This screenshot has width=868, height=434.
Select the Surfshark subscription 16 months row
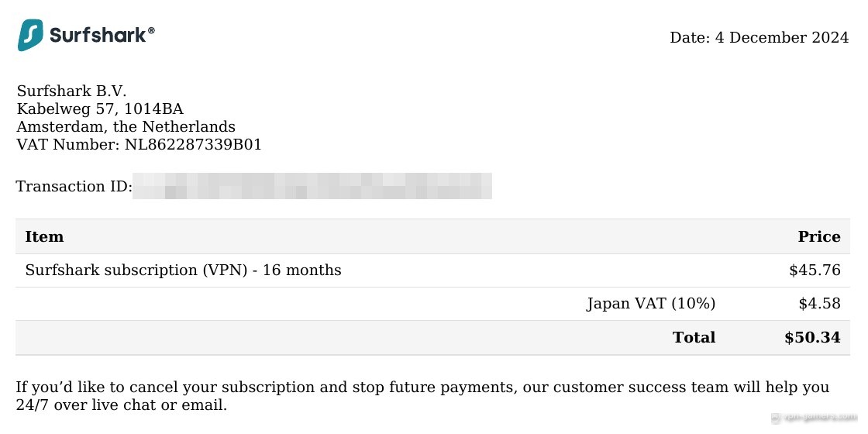coord(433,270)
